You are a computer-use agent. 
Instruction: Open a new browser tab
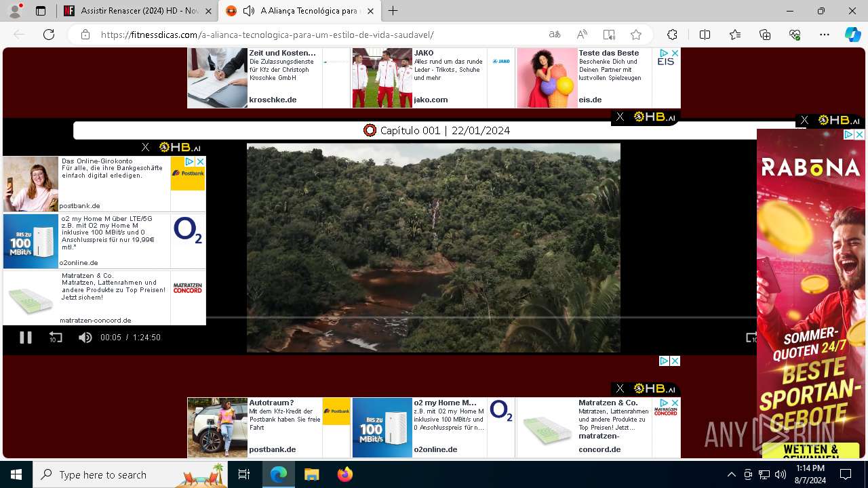click(393, 11)
